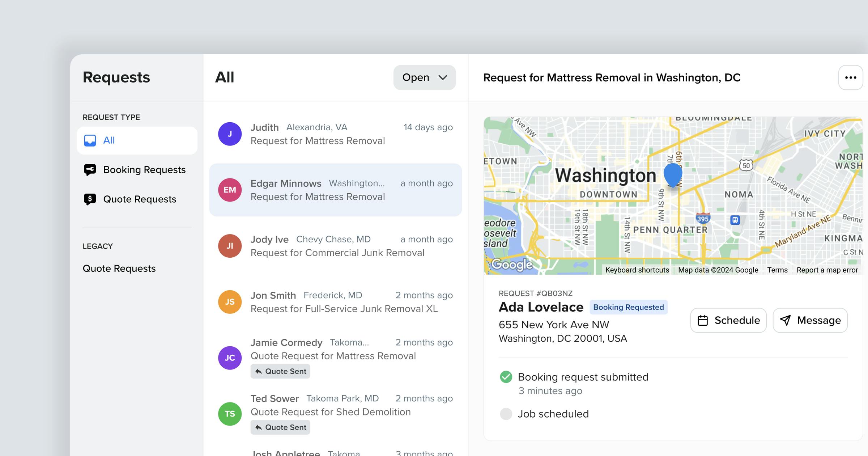Image resolution: width=868 pixels, height=456 pixels.
Task: Click Jamie Cormedy's JC avatar
Action: [x=229, y=358]
